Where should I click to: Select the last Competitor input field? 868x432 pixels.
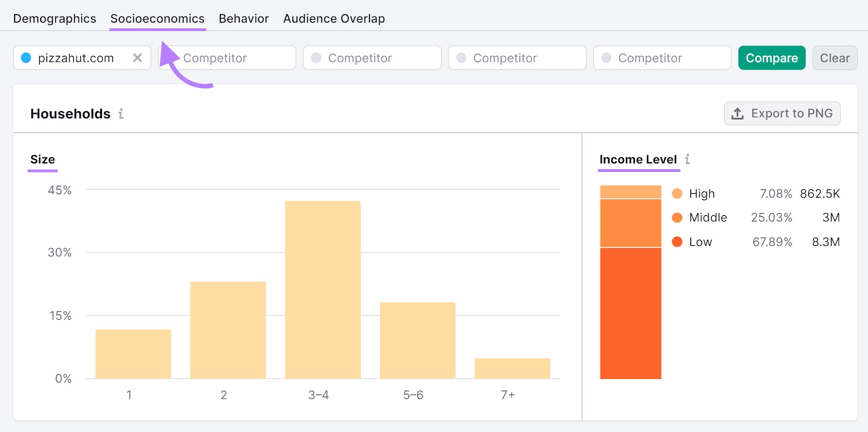tap(662, 58)
